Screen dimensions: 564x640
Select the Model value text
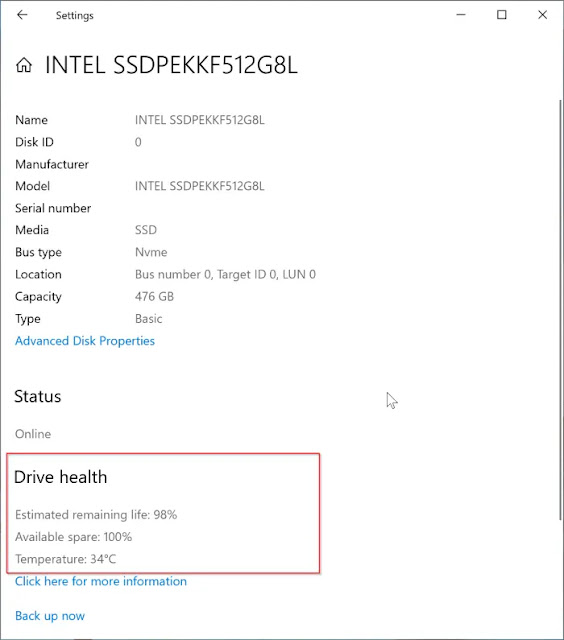pos(200,186)
